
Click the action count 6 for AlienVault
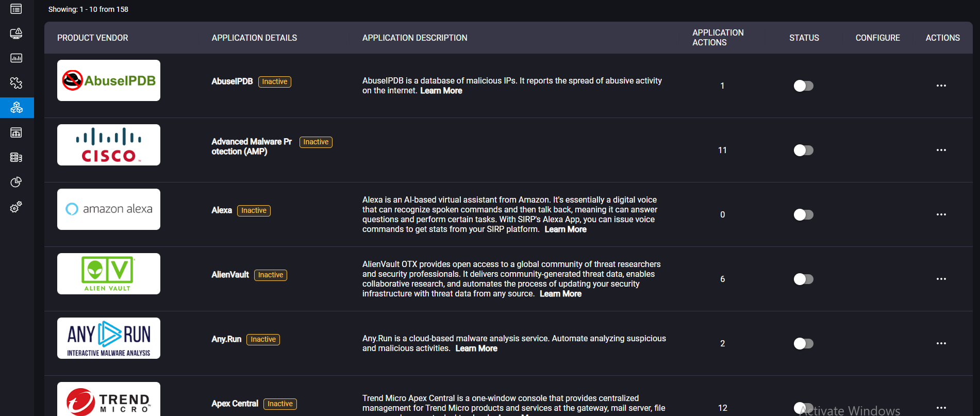(x=722, y=279)
